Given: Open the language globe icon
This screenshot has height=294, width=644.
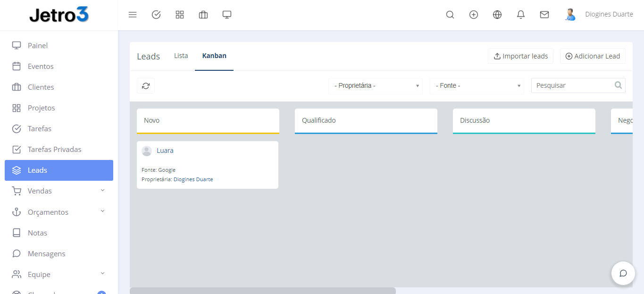Looking at the screenshot, I should [497, 15].
